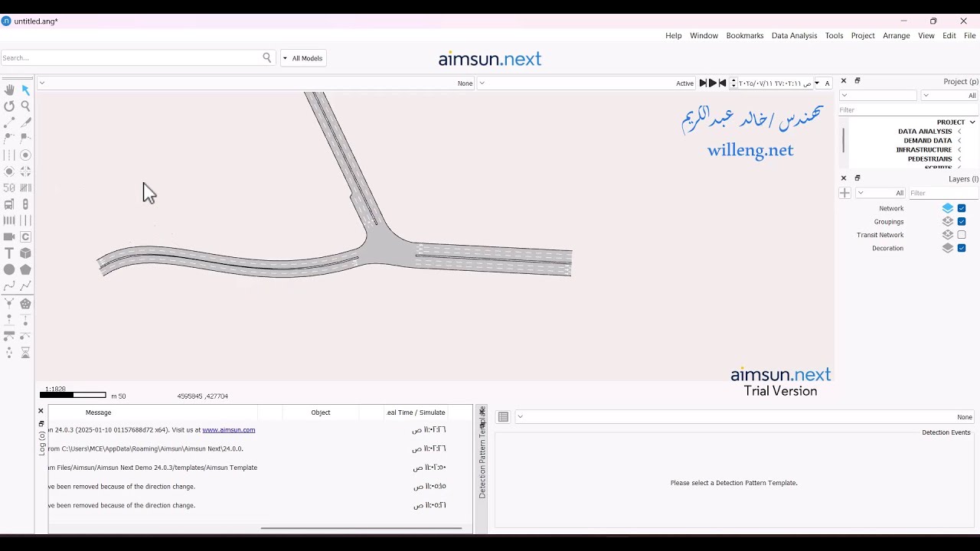Close the Project panel

click(x=844, y=81)
